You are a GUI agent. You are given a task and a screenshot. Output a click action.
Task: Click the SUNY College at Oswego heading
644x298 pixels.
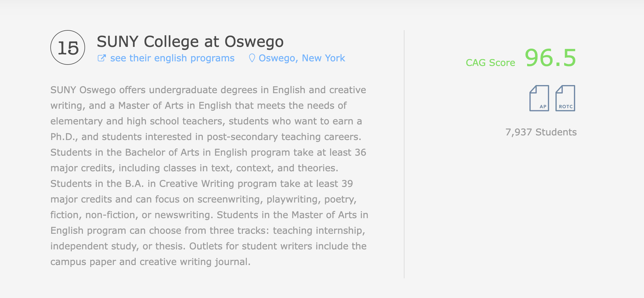pyautogui.click(x=190, y=42)
